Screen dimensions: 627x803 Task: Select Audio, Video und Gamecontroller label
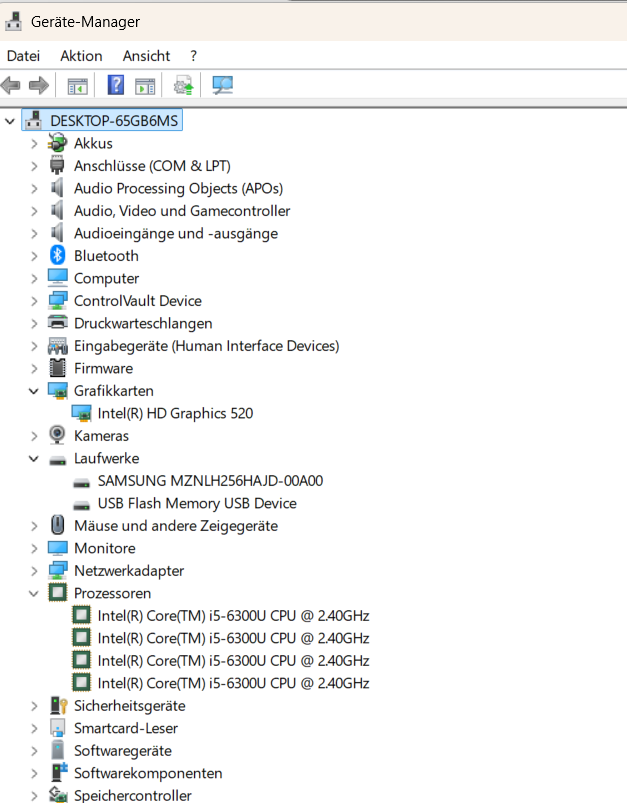pyautogui.click(x=182, y=211)
